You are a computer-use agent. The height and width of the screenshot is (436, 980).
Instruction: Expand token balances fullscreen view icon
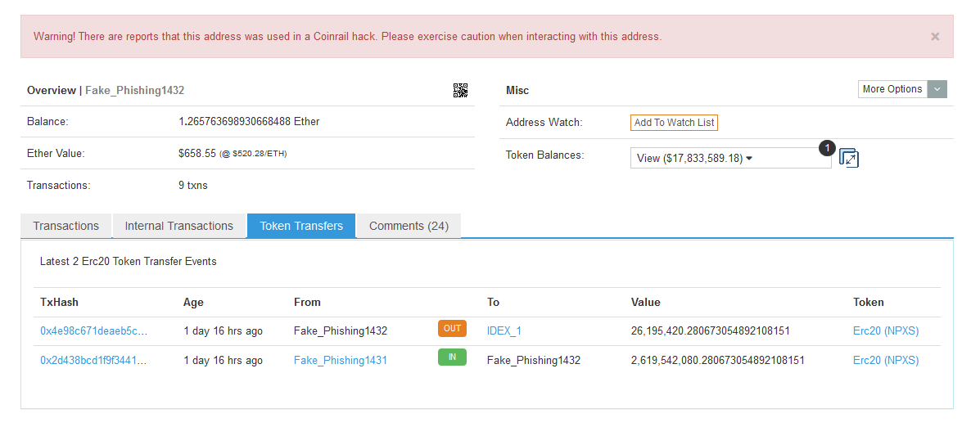pyautogui.click(x=848, y=158)
